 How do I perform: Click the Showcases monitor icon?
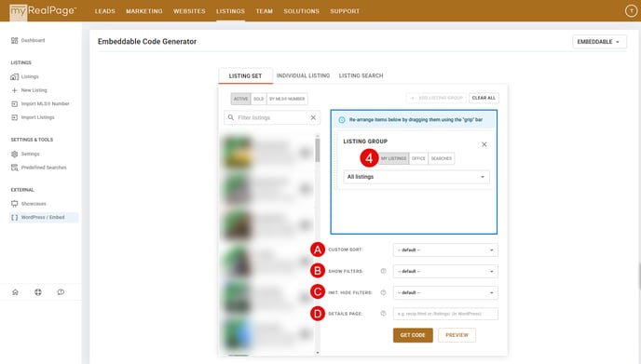pyautogui.click(x=14, y=204)
